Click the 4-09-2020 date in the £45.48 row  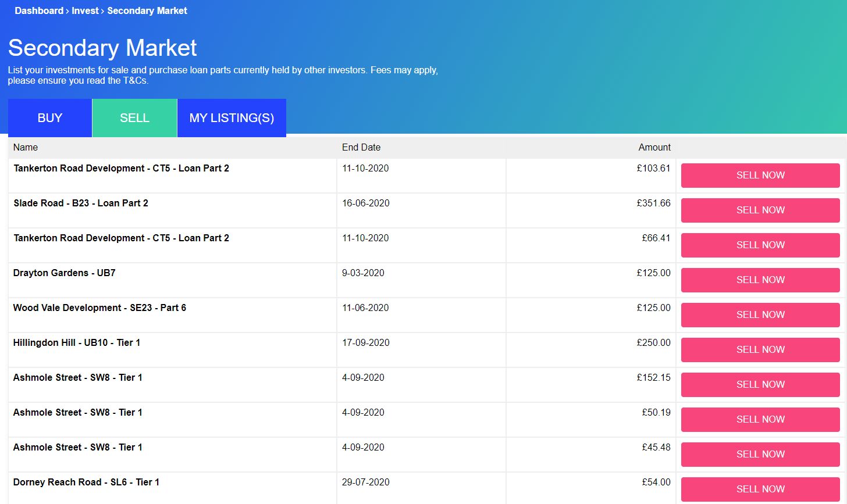(x=363, y=448)
